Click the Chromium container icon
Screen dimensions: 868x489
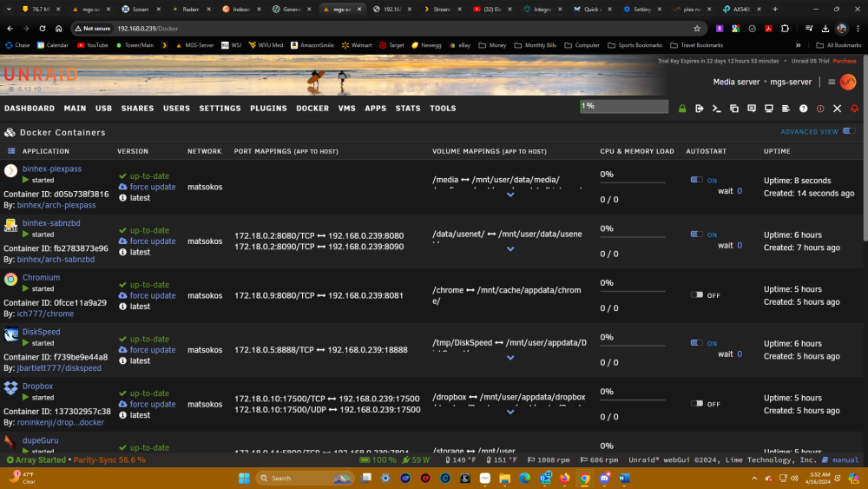[x=10, y=279]
